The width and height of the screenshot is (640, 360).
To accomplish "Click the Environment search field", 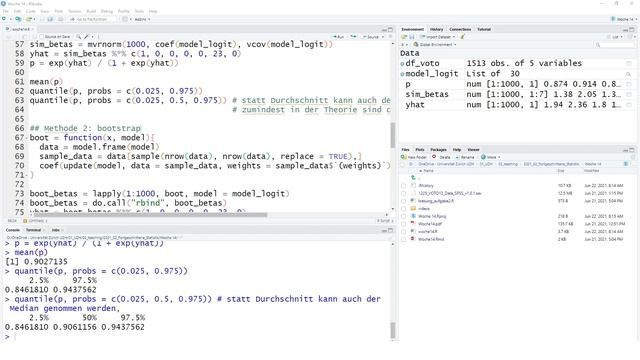I will pyautogui.click(x=614, y=44).
